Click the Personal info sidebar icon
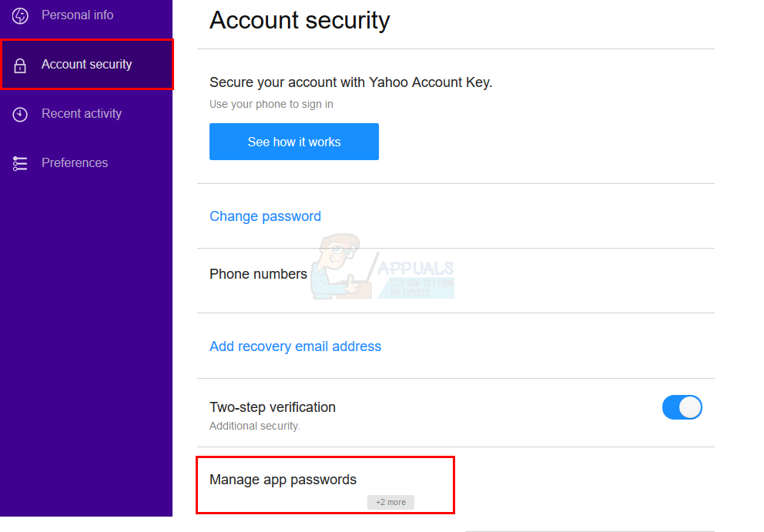The width and height of the screenshot is (764, 532). 20,15
